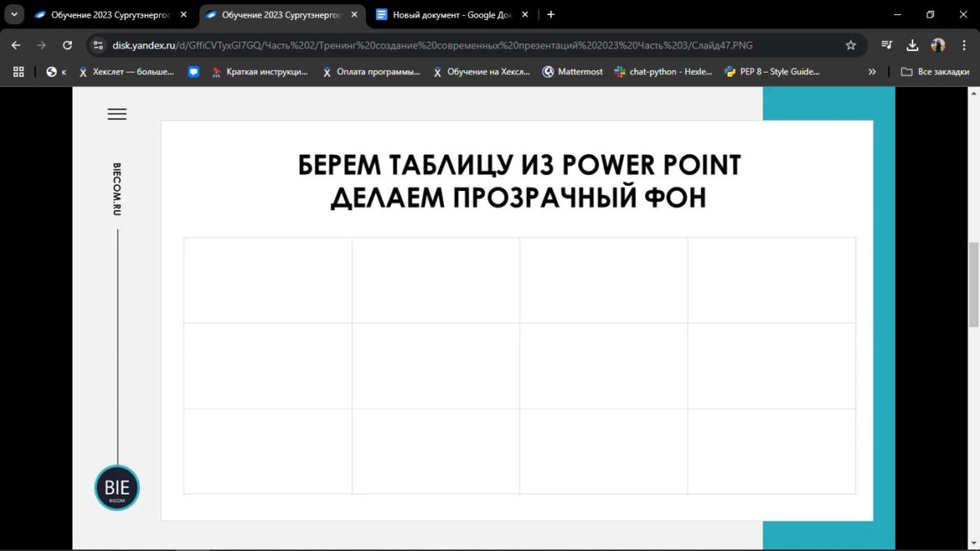Open Оплата программы bookmark

coord(372,72)
